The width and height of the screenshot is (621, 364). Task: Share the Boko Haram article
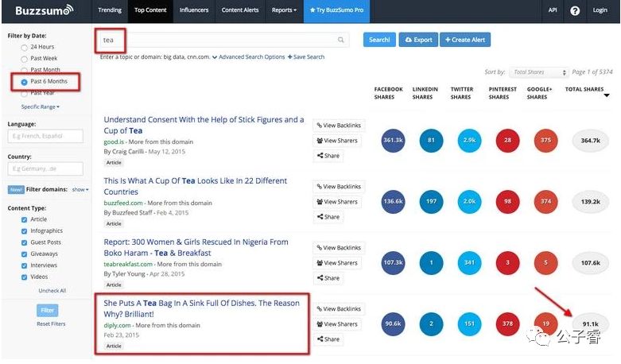pos(328,278)
